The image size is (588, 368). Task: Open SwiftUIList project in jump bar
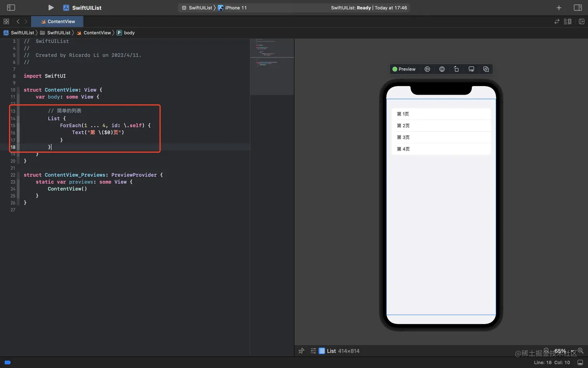point(19,33)
